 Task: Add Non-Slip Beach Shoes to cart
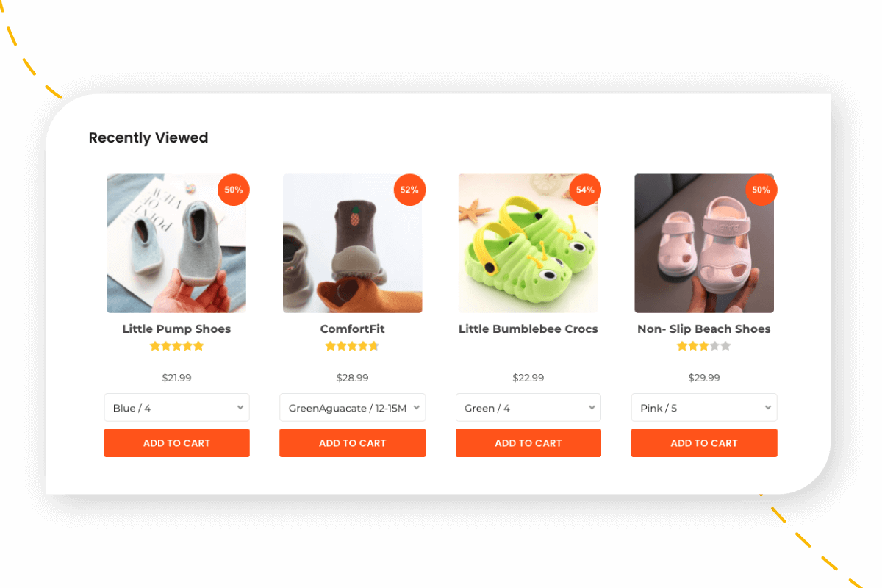(x=704, y=443)
